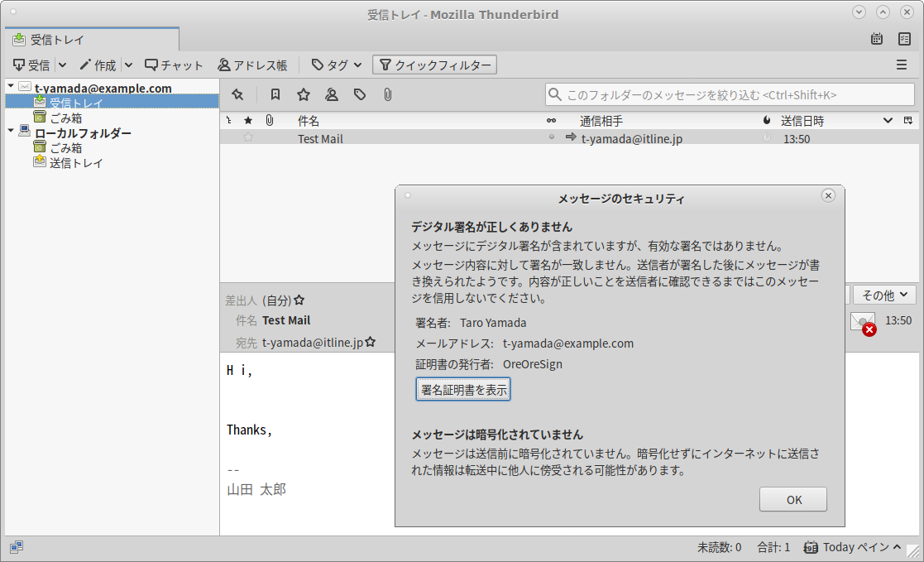Image resolution: width=924 pixels, height=562 pixels.
Task: Toggle the pin filter bar icon
Action: 237,95
